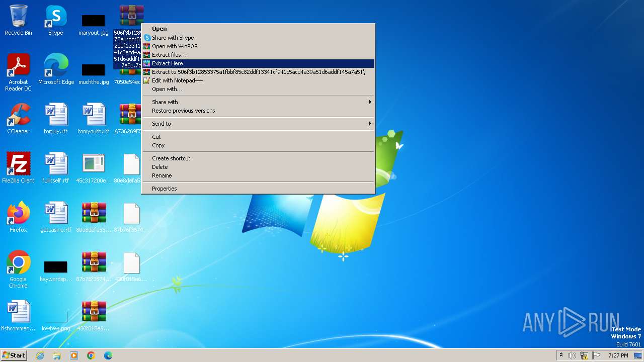Image resolution: width=644 pixels, height=362 pixels.
Task: Choose Open with... entry
Action: (258, 89)
